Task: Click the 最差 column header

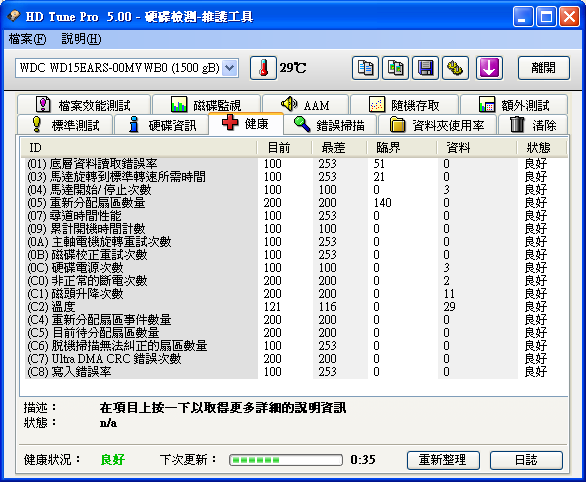Action: (339, 148)
